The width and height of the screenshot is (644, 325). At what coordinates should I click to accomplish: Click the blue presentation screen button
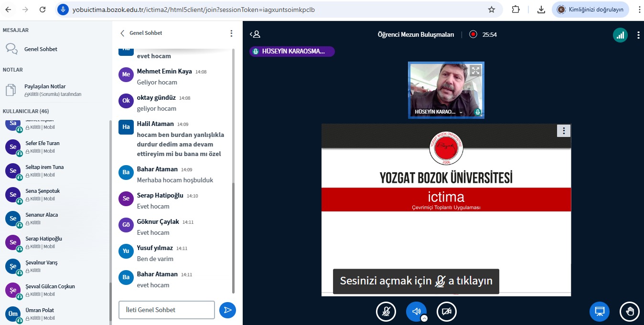[600, 312]
